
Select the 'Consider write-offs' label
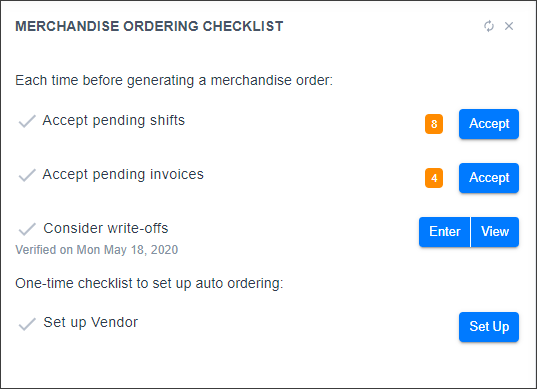click(106, 228)
